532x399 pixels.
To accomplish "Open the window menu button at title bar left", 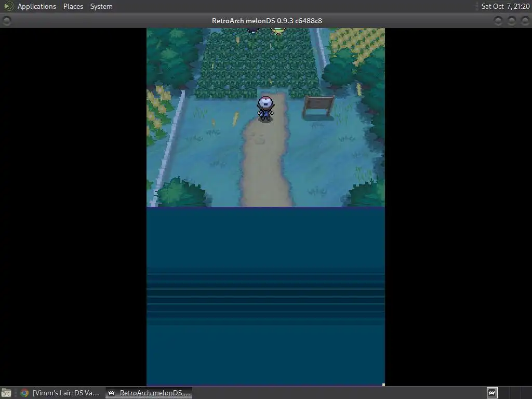I will 6,21.
